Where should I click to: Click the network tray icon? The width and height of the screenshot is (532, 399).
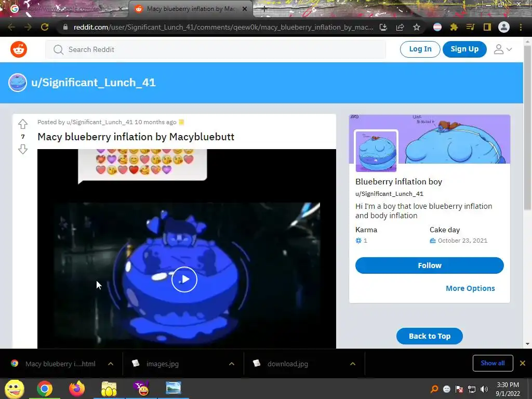(x=472, y=389)
